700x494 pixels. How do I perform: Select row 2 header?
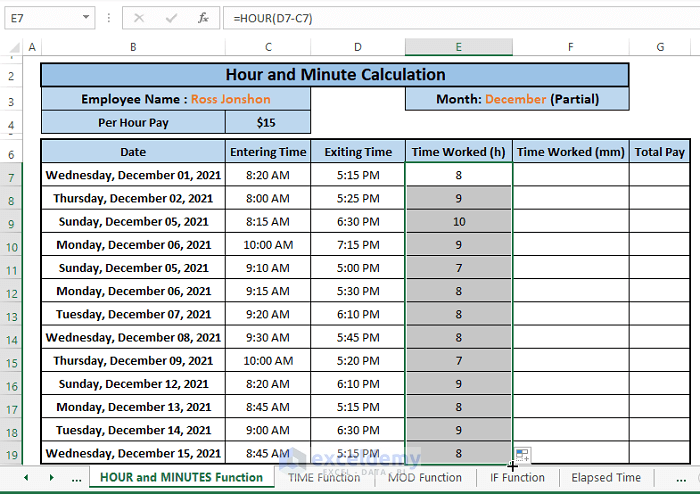(11, 76)
